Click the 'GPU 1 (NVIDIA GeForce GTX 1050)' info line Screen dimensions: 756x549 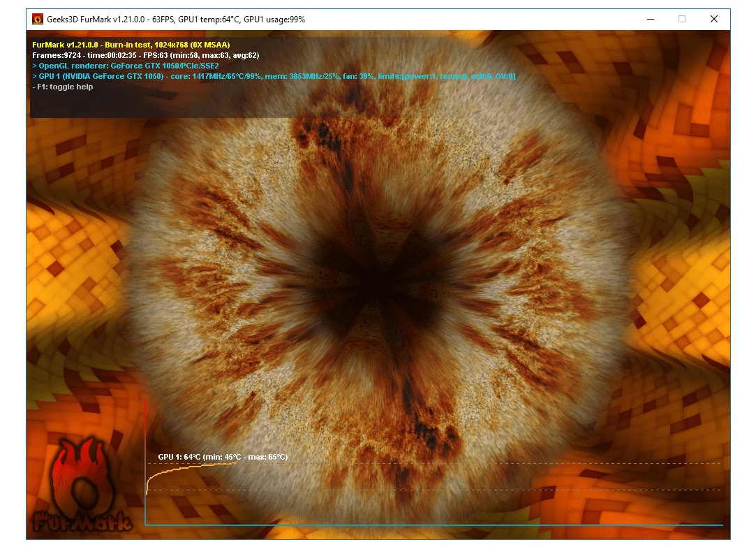tap(274, 76)
